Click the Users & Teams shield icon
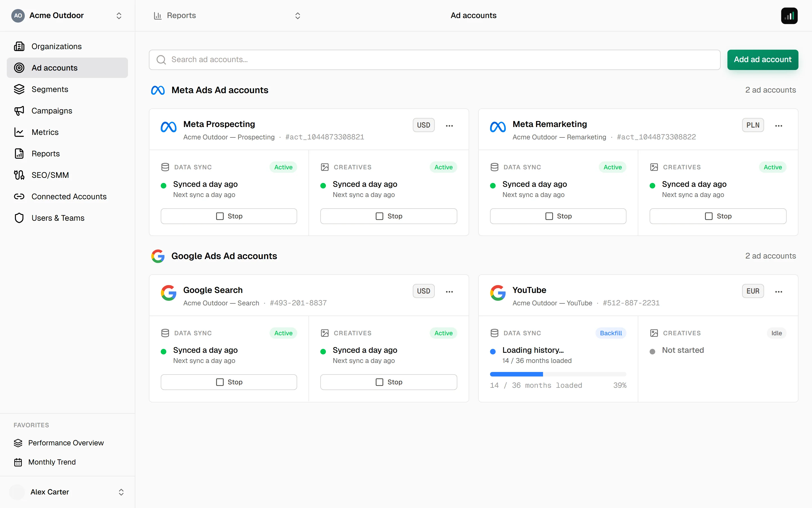The image size is (812, 508). [19, 218]
